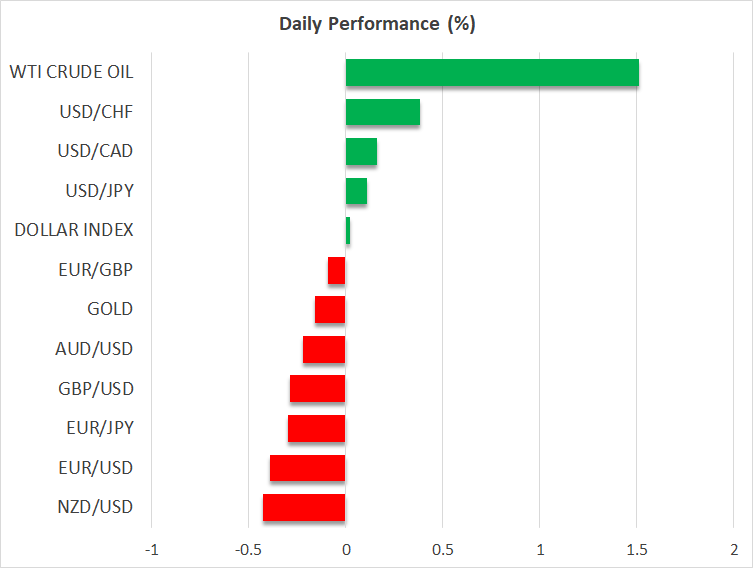The image size is (753, 568).
Task: Select the 0.5 axis tick label
Action: pyautogui.click(x=443, y=549)
